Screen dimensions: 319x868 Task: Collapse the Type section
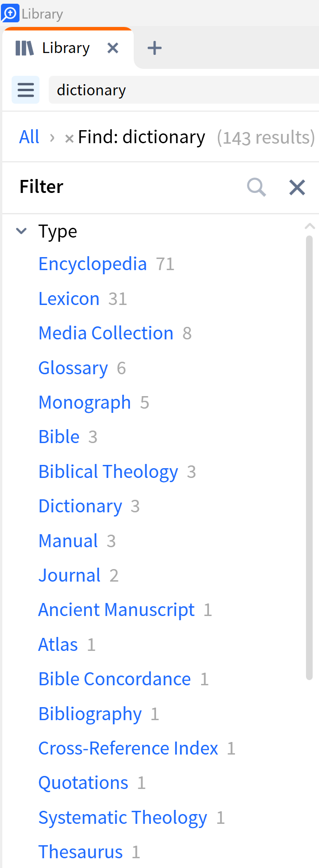(21, 231)
